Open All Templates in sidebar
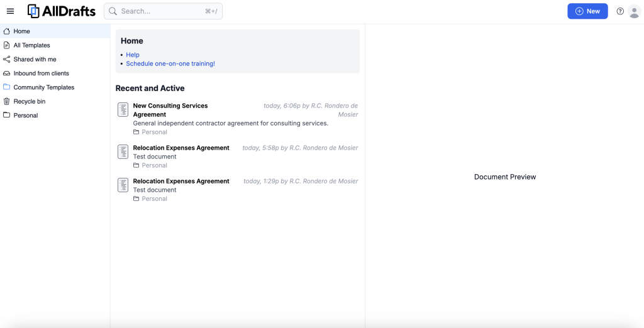 tap(31, 45)
